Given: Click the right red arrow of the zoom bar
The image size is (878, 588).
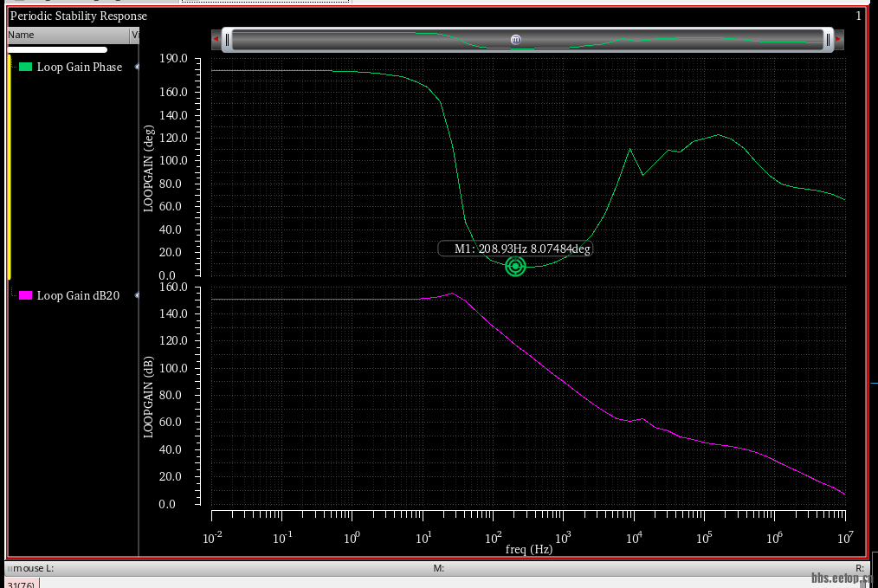Looking at the screenshot, I should click(x=838, y=39).
